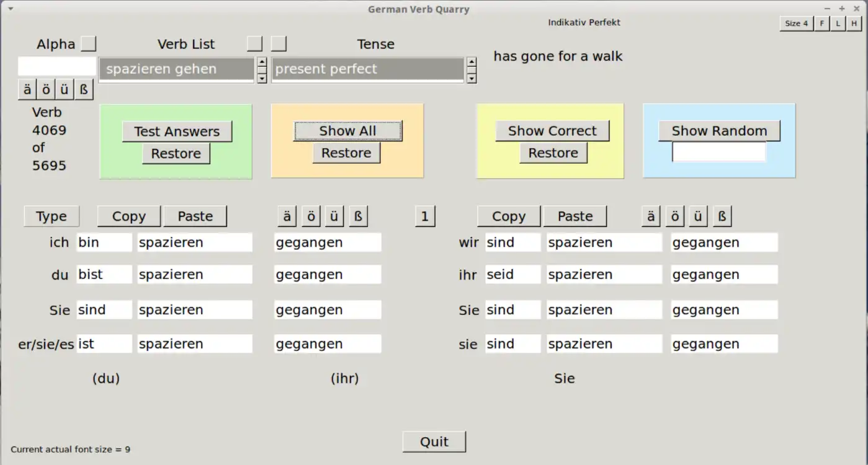Viewport: 868px width, 465px height.
Task: Select the 'present perfect' tense box
Action: 368,69
